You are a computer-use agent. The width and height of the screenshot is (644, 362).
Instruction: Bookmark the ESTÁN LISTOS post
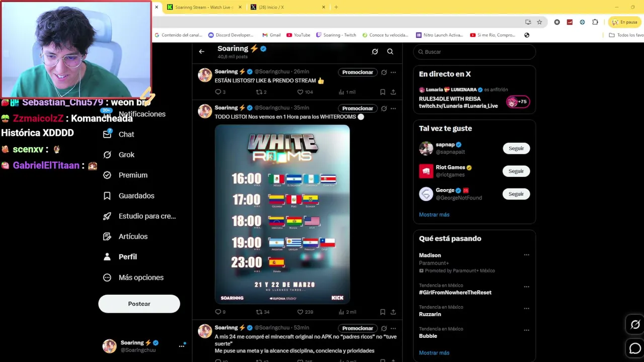382,92
